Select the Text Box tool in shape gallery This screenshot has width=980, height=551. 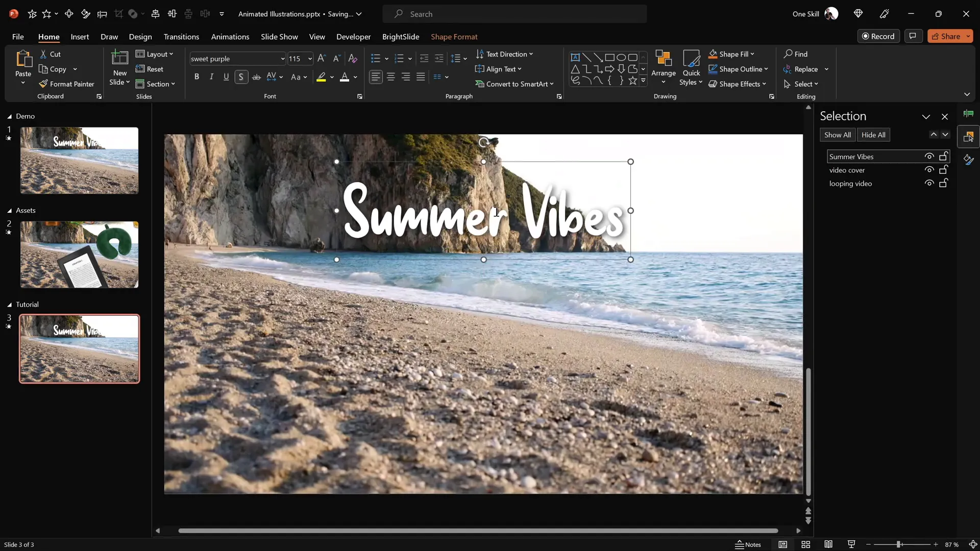click(x=576, y=57)
